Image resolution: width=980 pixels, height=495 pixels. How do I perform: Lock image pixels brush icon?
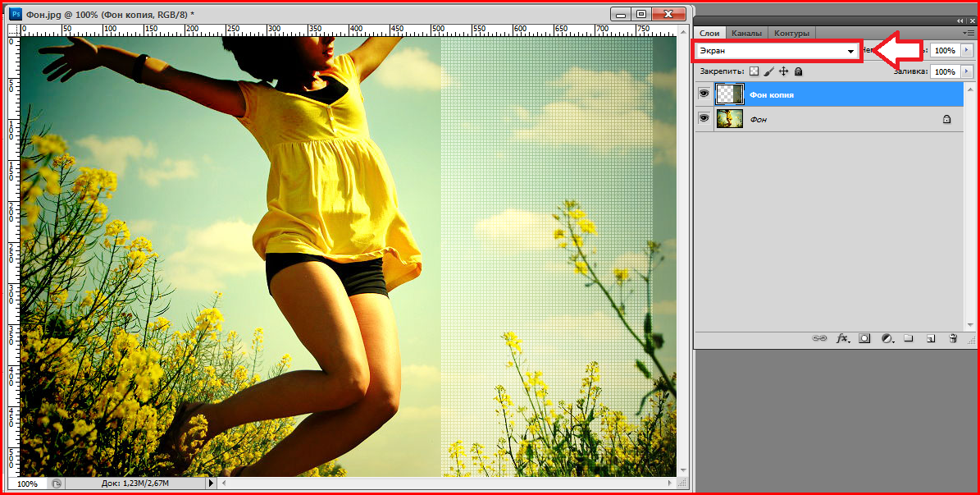pos(769,72)
